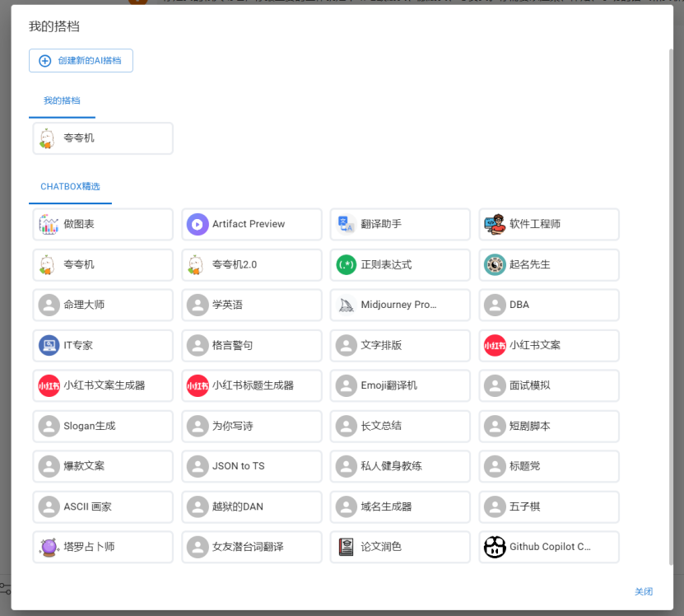
Task: Switch to the 我的搭档 tab
Action: (62, 101)
